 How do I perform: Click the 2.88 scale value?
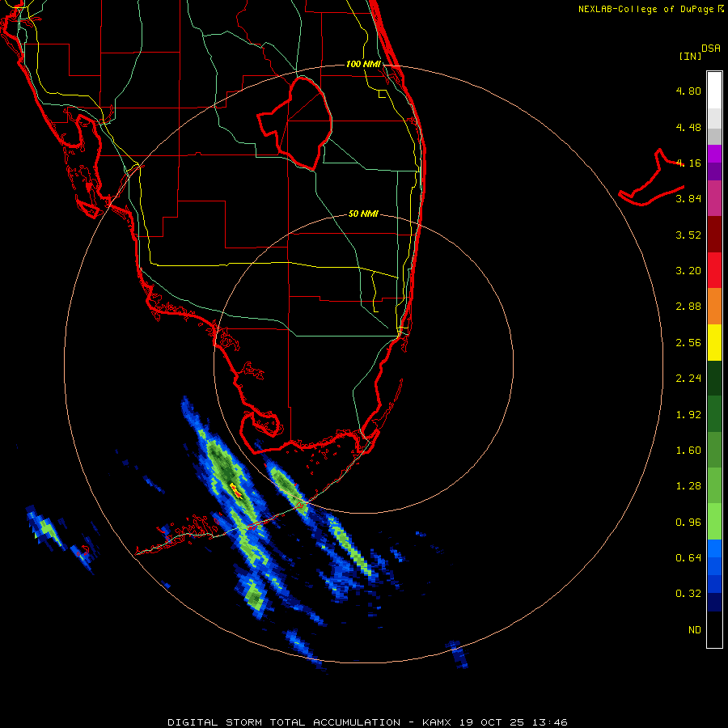tap(688, 307)
